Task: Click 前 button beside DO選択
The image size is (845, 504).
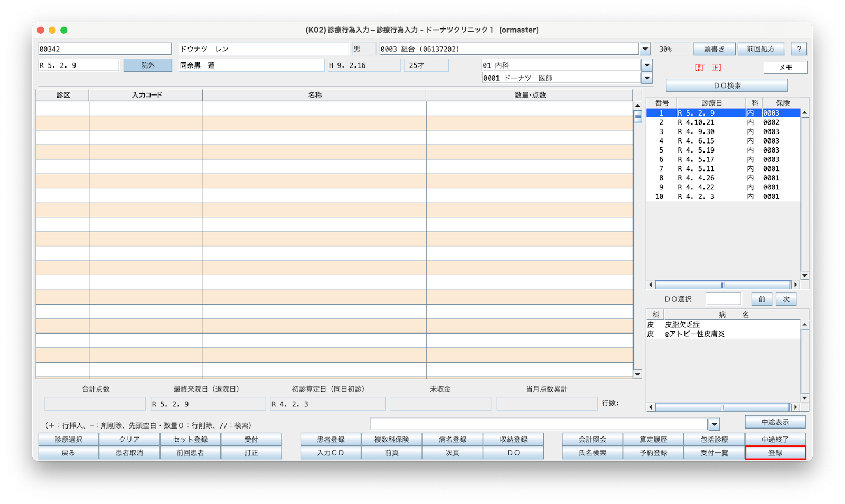Action: coord(762,299)
